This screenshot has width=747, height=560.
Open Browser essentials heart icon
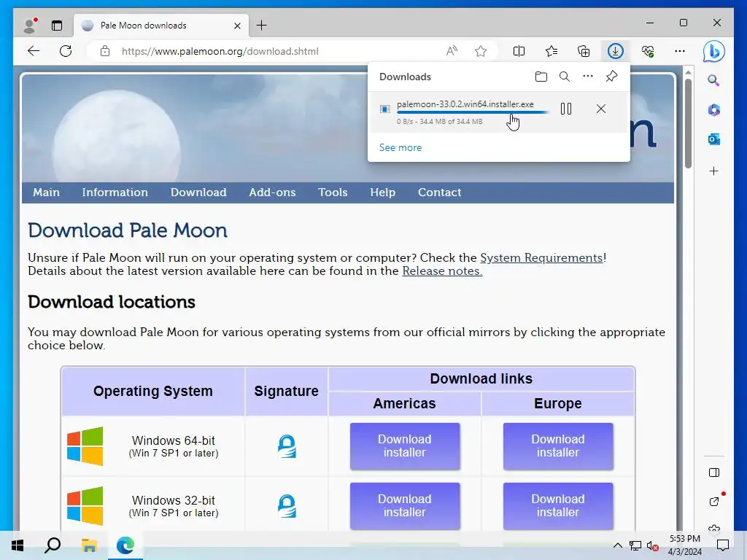point(648,51)
